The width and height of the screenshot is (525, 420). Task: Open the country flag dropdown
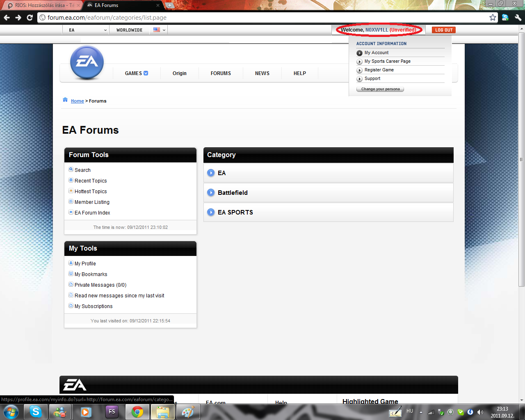[x=159, y=30]
